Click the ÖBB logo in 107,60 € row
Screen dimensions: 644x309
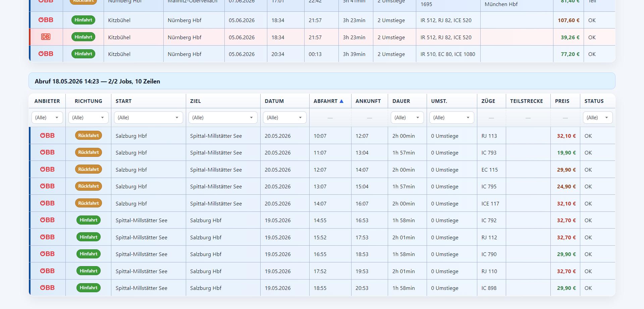tap(46, 20)
